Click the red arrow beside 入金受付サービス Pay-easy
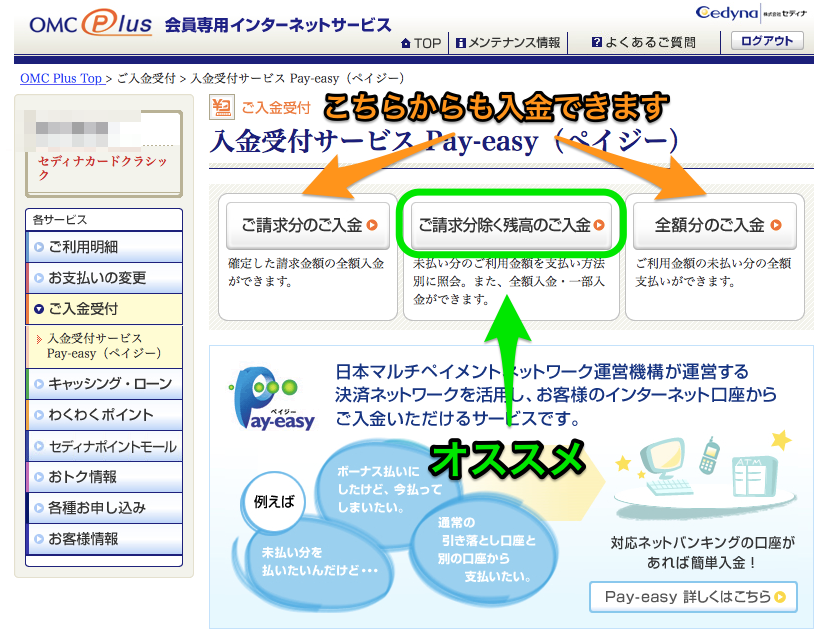The image size is (829, 635). tap(39, 339)
